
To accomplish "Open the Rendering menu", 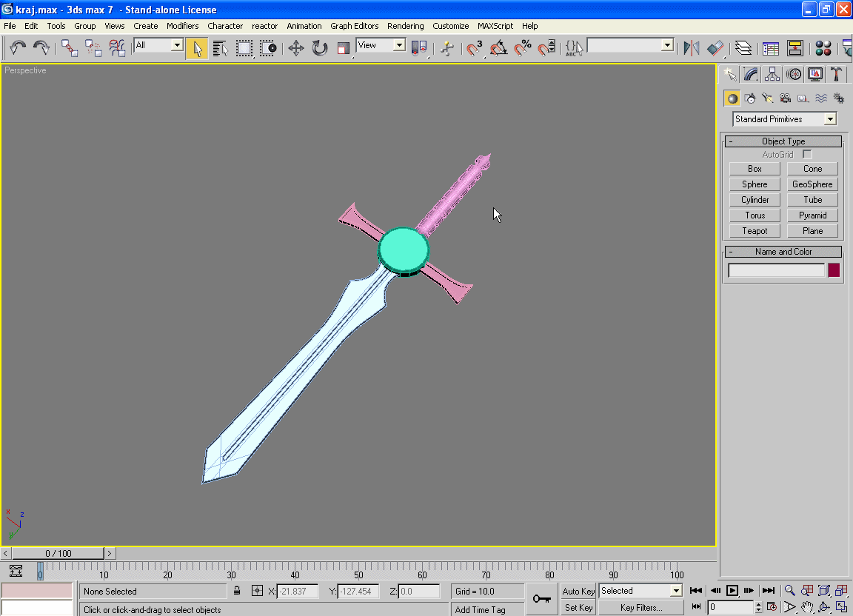I will (405, 26).
